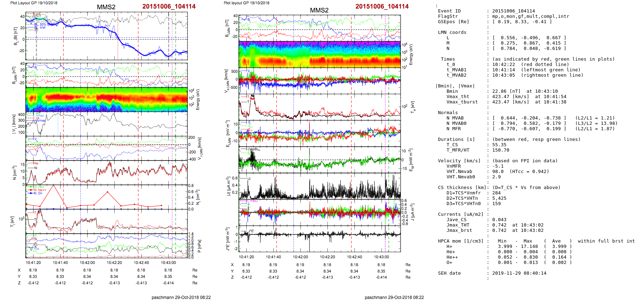Click the ion energy spectrogram in left plot
Screen dimensions: 644x300
click(x=106, y=99)
